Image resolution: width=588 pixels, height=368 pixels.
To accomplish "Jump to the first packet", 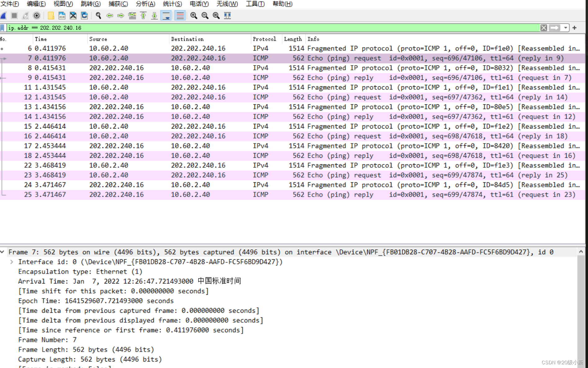I will click(x=143, y=16).
